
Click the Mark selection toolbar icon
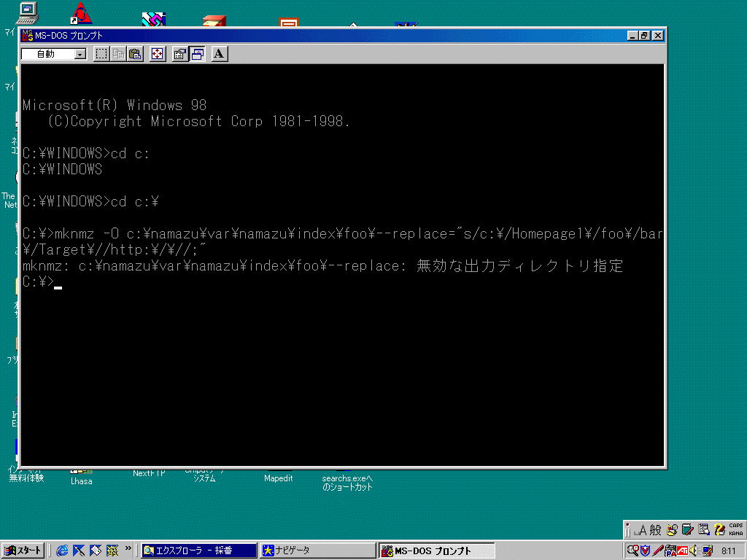(x=101, y=54)
